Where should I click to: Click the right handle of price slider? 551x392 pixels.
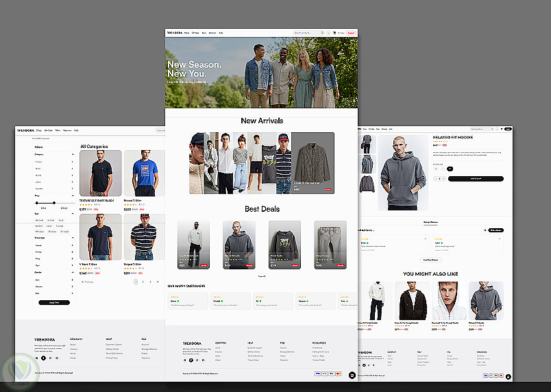click(54, 203)
